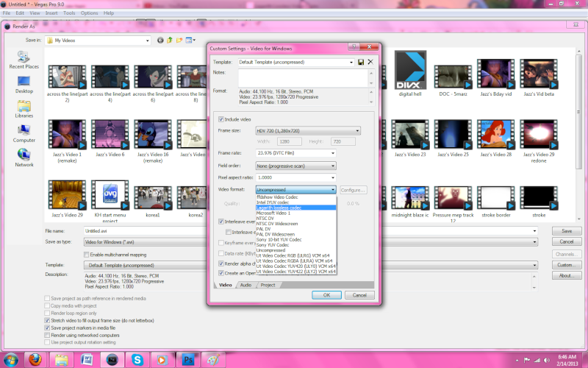Check Copy media with project
This screenshot has width=588, height=368.
pyautogui.click(x=47, y=305)
